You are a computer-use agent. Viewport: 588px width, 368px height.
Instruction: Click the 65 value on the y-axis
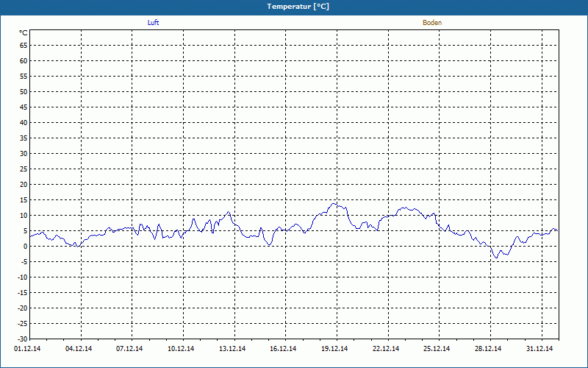tap(24, 46)
